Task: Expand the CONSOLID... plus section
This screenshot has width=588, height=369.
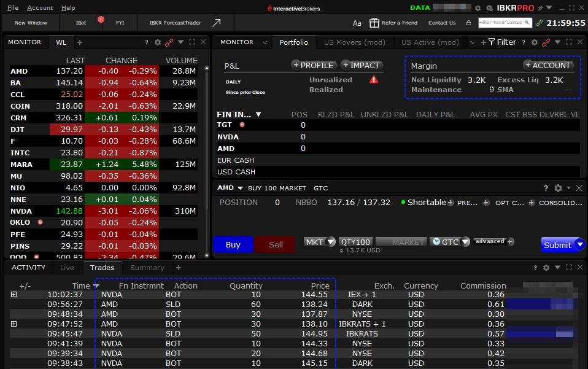Action: pos(532,203)
